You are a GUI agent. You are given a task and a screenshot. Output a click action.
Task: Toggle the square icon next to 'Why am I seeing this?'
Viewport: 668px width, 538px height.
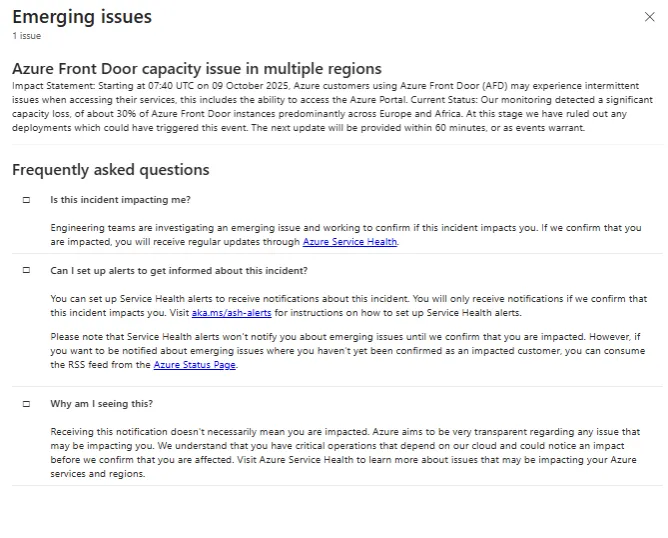pyautogui.click(x=26, y=404)
